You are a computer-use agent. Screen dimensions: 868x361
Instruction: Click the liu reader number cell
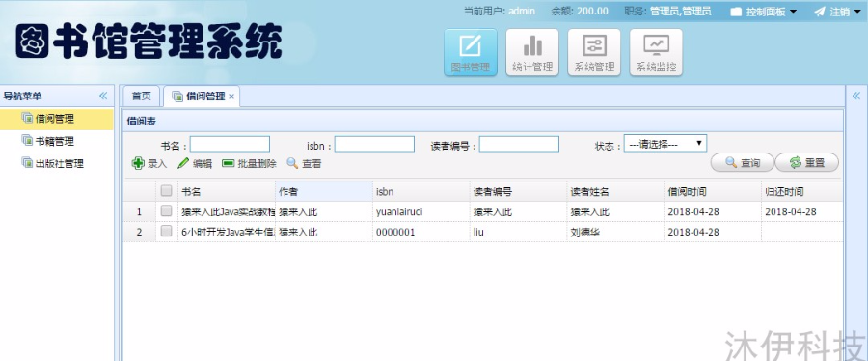pyautogui.click(x=519, y=232)
